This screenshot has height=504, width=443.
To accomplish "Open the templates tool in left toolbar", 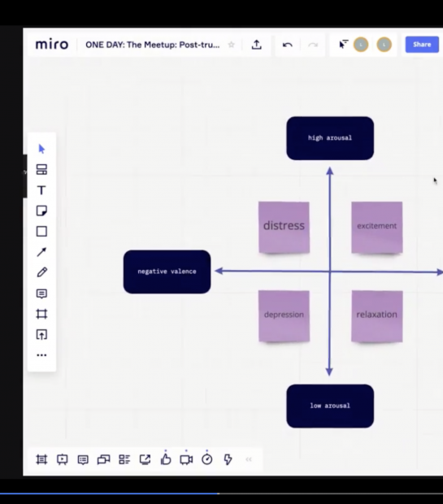I will [x=41, y=170].
